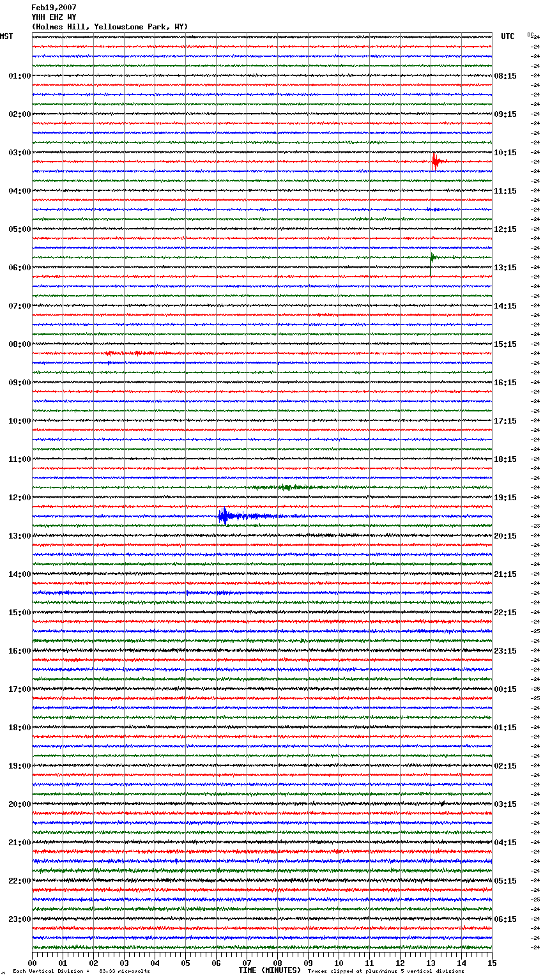
Task: Click the "08:15" UTC time label
Action: 505,76
